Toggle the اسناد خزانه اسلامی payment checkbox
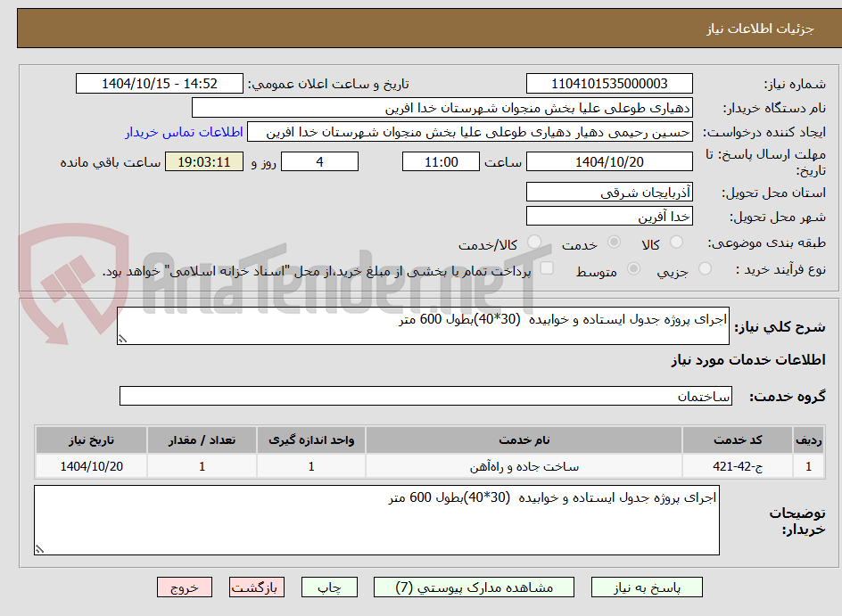The height and width of the screenshot is (616, 842). pos(547,267)
